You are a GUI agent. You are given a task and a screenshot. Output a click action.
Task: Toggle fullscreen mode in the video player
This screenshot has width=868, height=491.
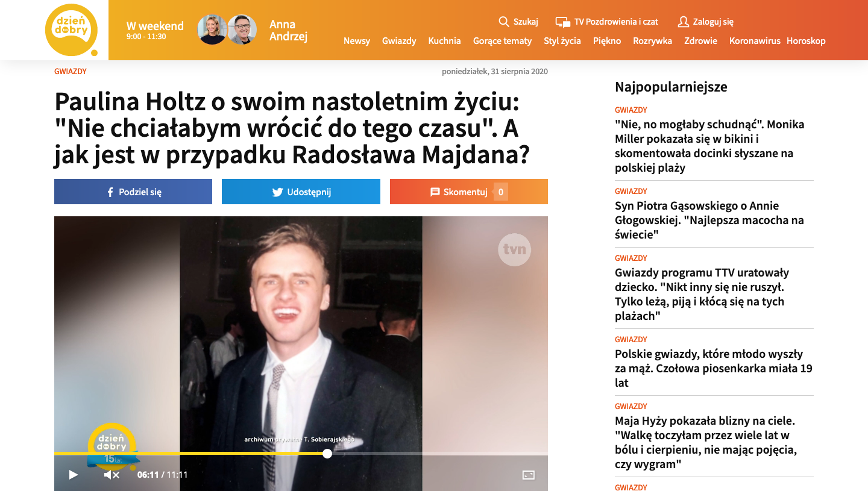(529, 475)
